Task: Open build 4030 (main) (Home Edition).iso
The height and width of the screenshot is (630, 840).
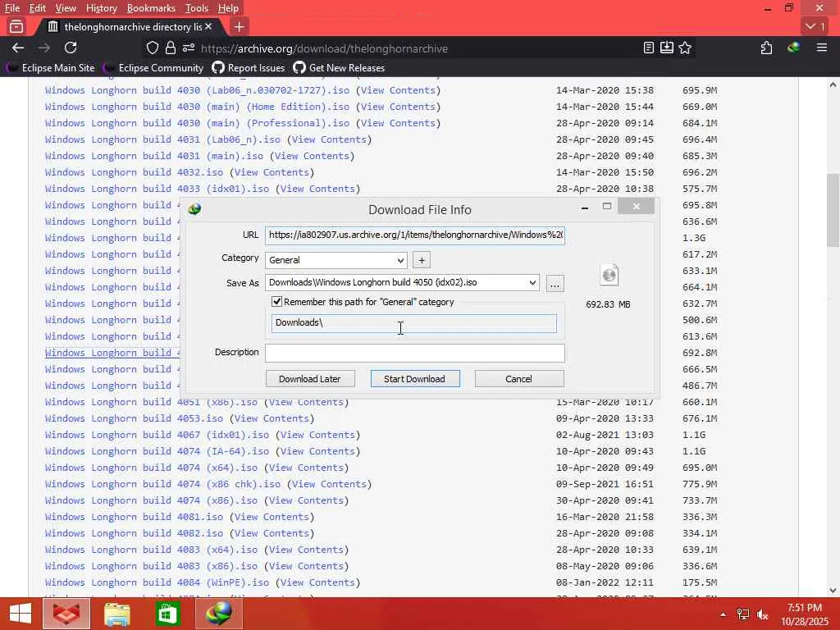Action: click(197, 107)
